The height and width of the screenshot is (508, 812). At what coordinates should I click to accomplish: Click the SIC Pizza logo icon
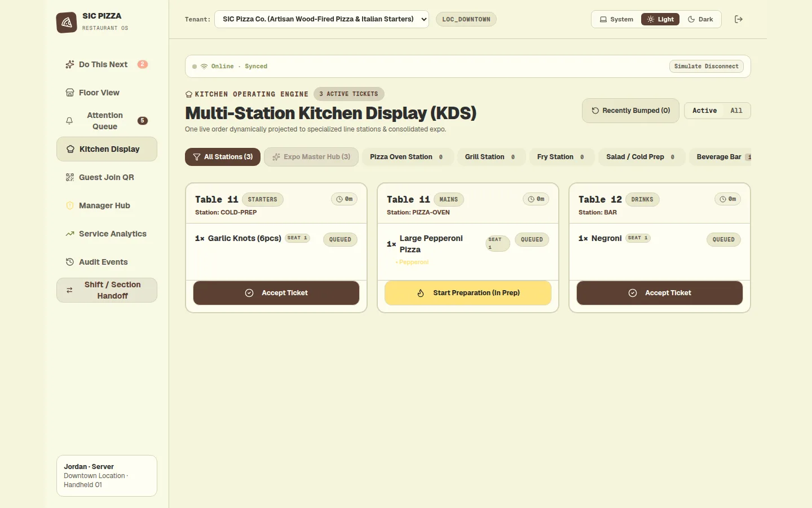pyautogui.click(x=67, y=23)
